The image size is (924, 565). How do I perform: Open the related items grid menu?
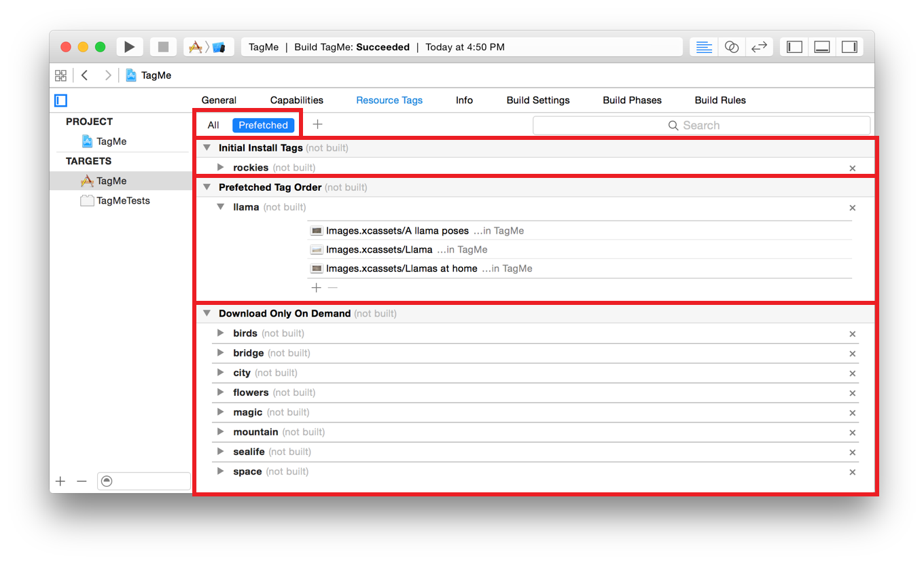click(60, 75)
